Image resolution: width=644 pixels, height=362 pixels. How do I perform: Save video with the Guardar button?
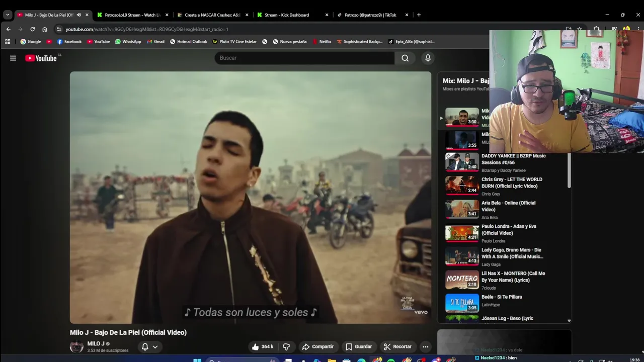359,346
